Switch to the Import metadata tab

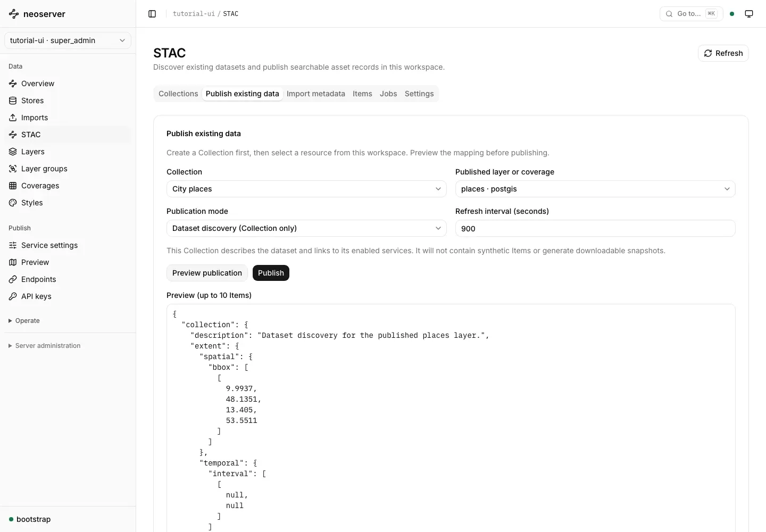(x=316, y=94)
